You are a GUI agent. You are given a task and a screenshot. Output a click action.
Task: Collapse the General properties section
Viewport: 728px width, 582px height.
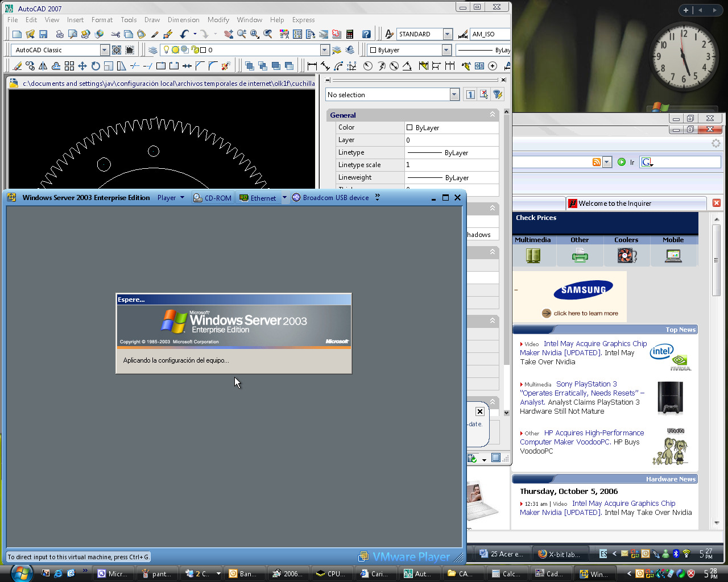pyautogui.click(x=492, y=115)
